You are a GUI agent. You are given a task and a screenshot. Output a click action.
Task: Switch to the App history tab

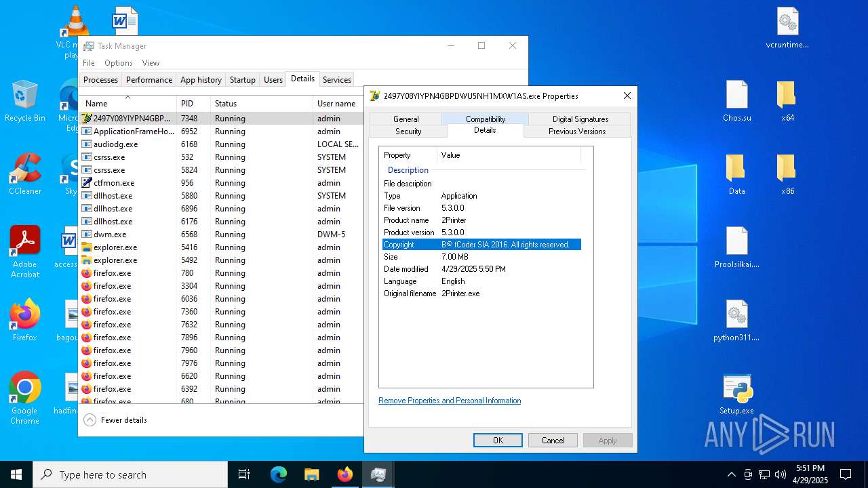click(201, 80)
